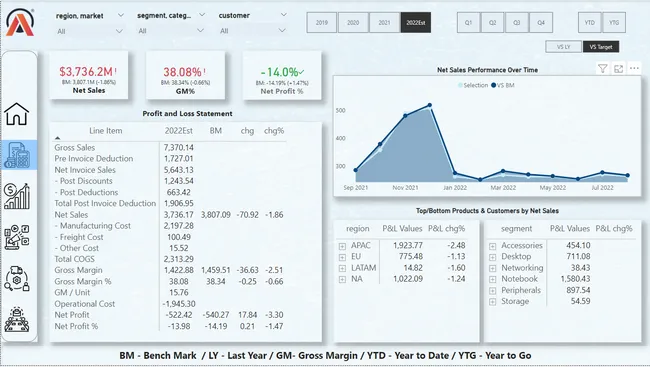Sort table by Line Item ascending arrow
The height and width of the screenshot is (367, 650).
(58, 138)
